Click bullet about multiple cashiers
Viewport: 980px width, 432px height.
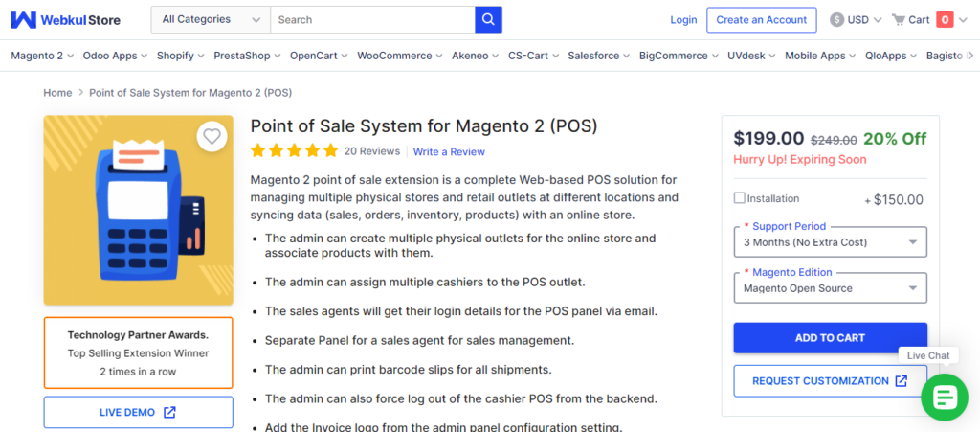[425, 282]
